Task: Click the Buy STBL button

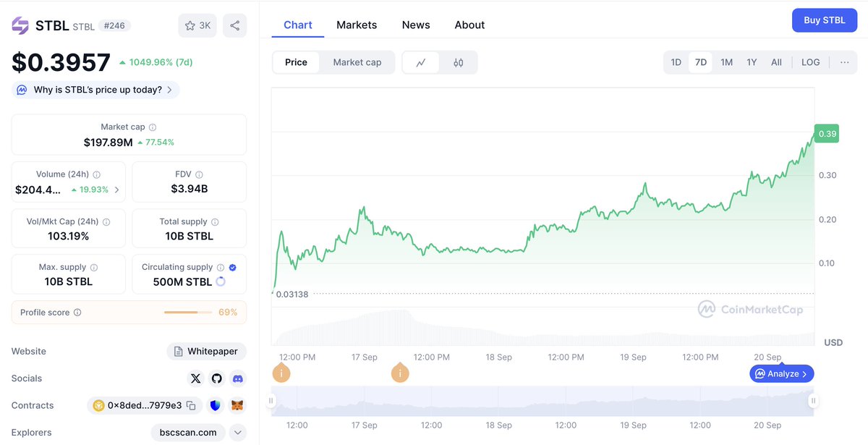Action: tap(825, 20)
